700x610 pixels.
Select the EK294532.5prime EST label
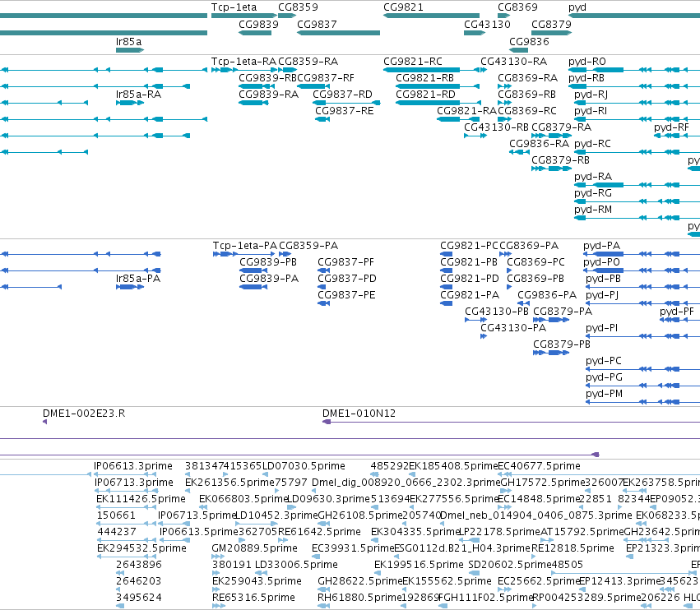point(142,548)
